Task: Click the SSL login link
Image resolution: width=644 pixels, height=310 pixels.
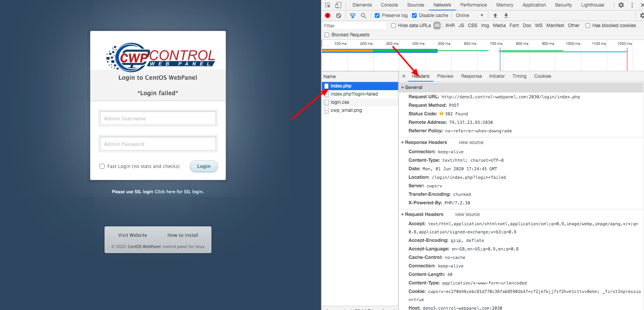Action: click(x=179, y=192)
